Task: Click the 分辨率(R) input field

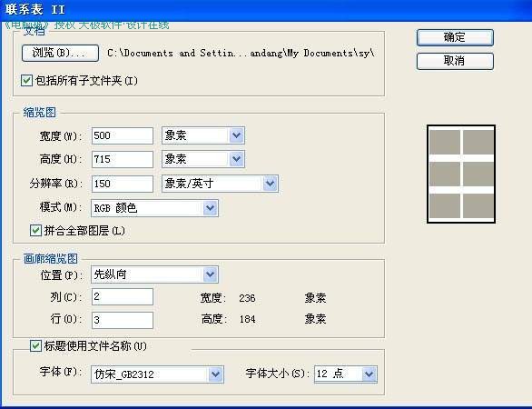Action: tap(123, 184)
